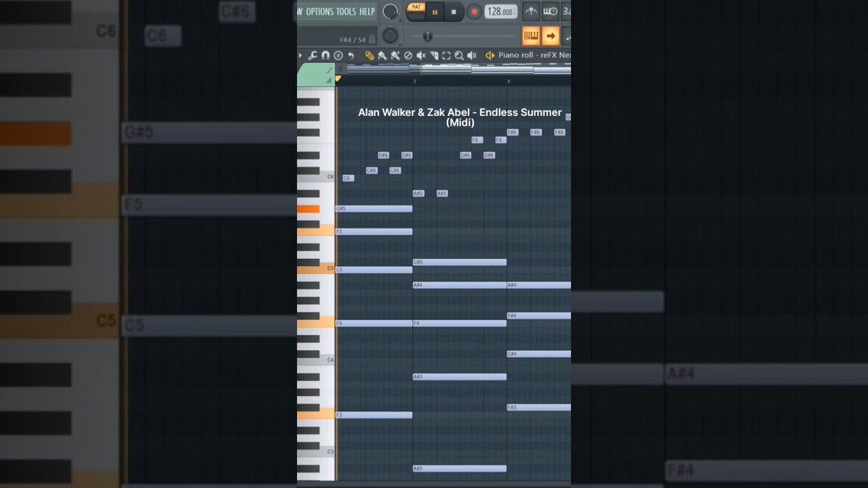The image size is (868, 488).
Task: Switch to PAT pattern mode
Action: [416, 7]
